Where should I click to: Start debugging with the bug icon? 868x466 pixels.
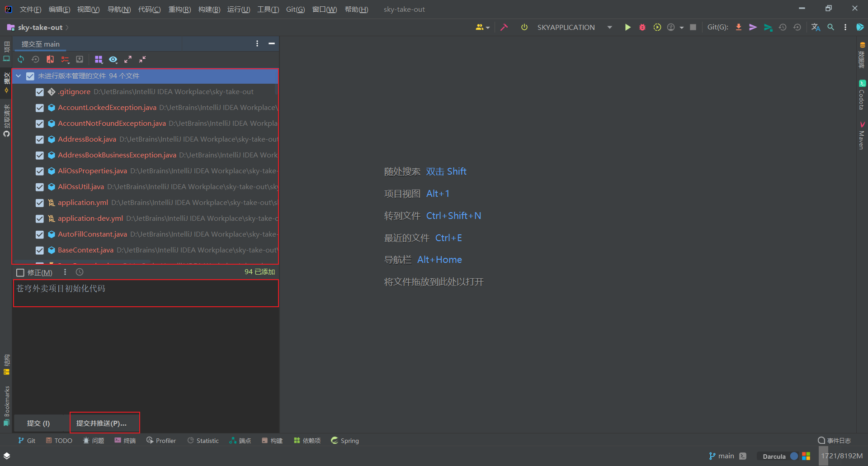point(642,27)
